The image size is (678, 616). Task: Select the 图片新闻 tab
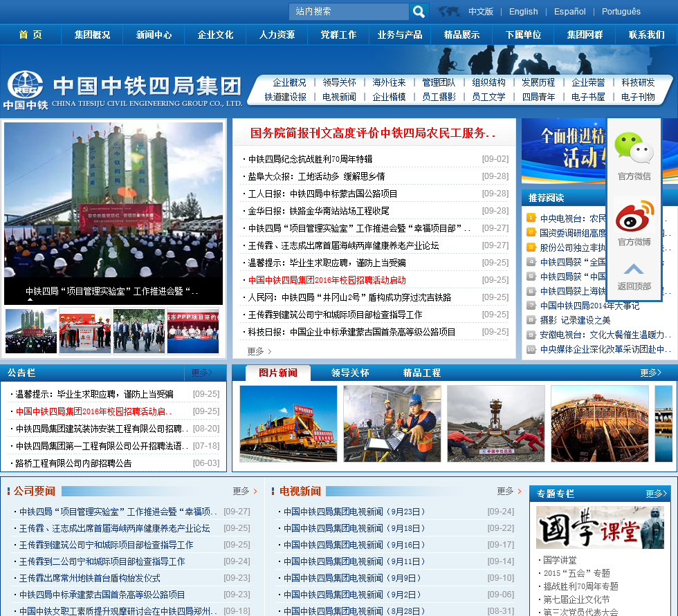(x=278, y=373)
